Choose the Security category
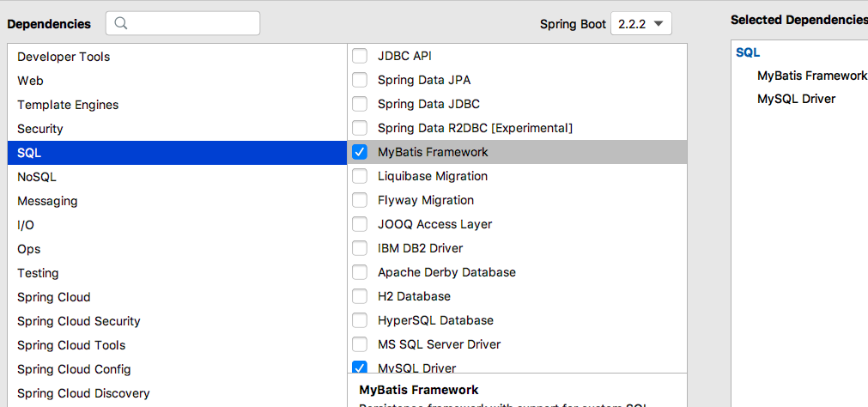Screen dimensions: 868x407 (40, 129)
